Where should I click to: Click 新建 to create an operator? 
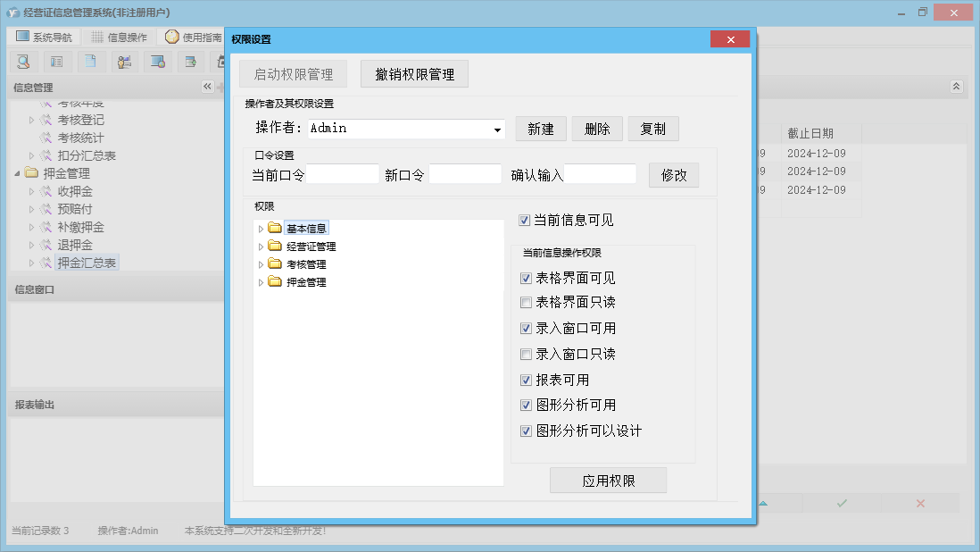541,129
